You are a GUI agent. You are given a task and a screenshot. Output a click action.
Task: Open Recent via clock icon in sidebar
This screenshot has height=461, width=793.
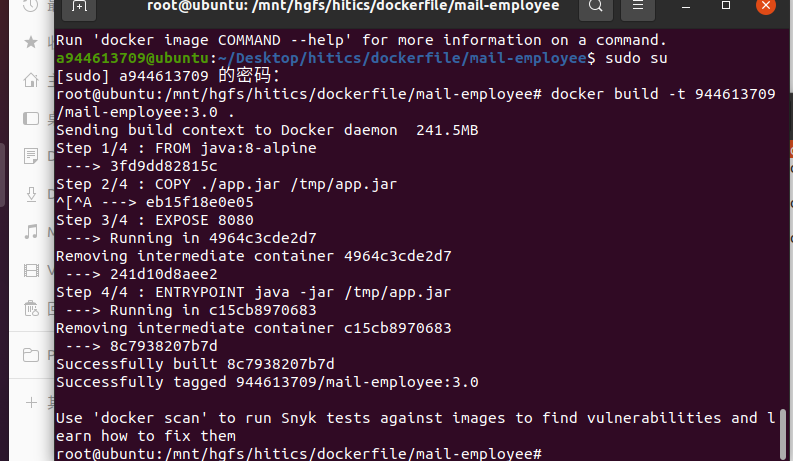click(30, 8)
